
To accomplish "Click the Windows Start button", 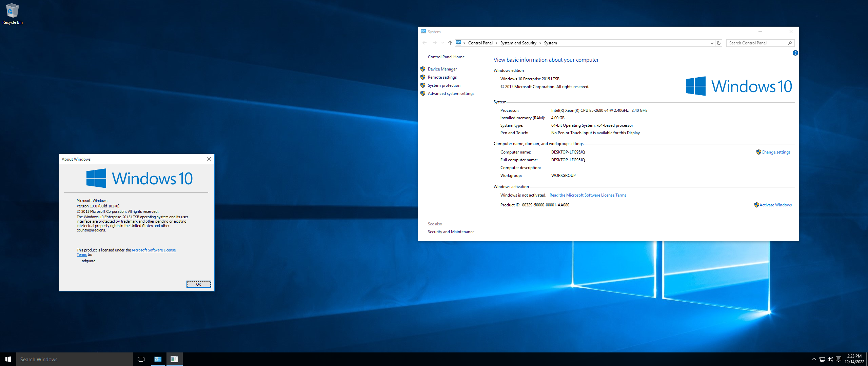I will point(8,359).
